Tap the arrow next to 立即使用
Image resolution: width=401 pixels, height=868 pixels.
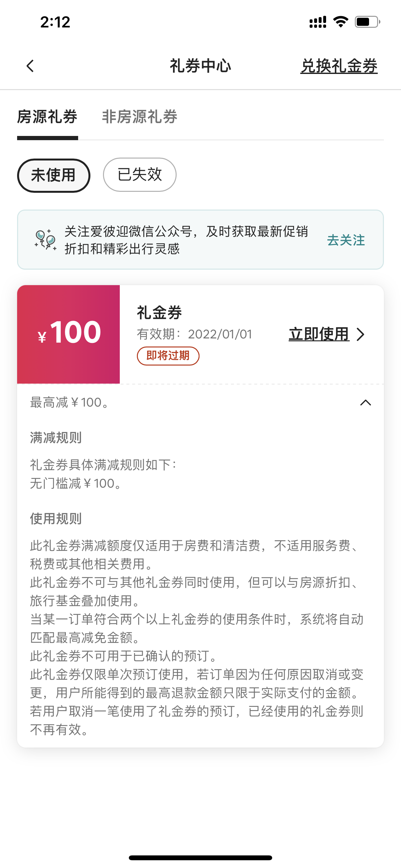361,334
